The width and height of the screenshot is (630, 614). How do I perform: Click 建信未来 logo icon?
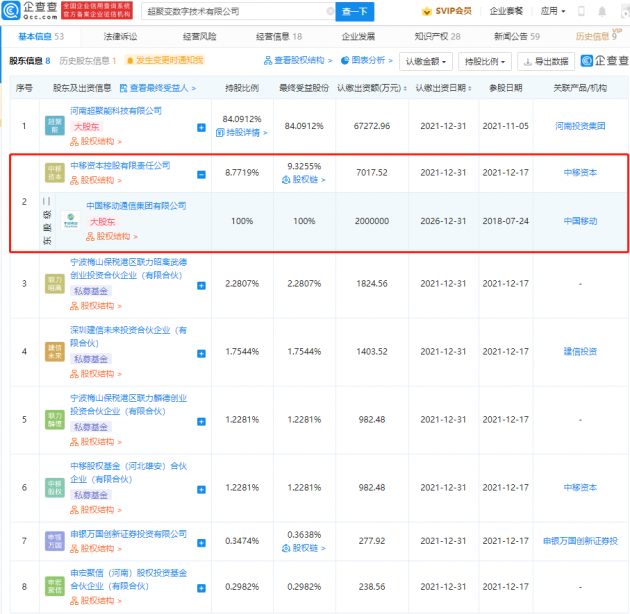pos(55,352)
